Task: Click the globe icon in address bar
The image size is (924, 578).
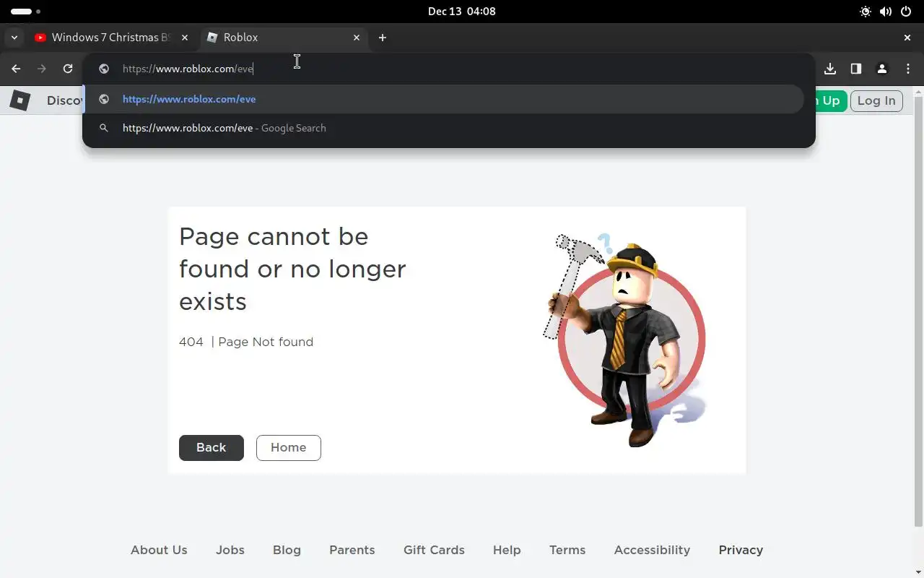Action: tap(104, 69)
